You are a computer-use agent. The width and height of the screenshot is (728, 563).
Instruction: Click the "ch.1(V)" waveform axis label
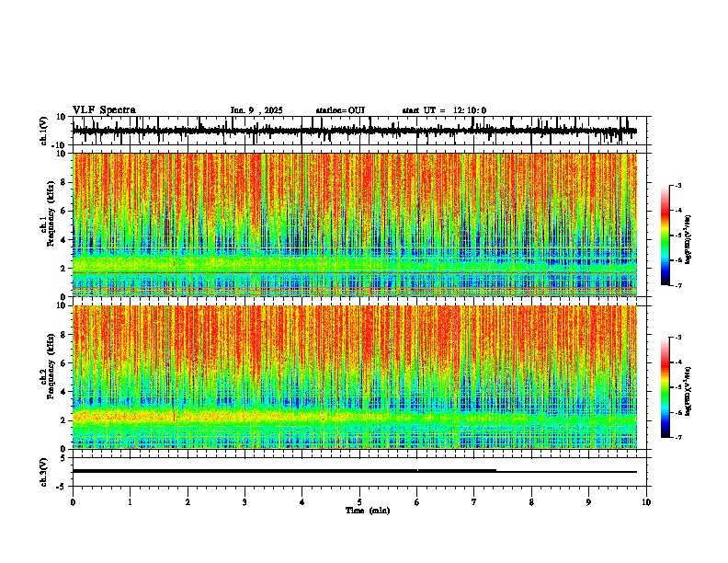pyautogui.click(x=44, y=131)
